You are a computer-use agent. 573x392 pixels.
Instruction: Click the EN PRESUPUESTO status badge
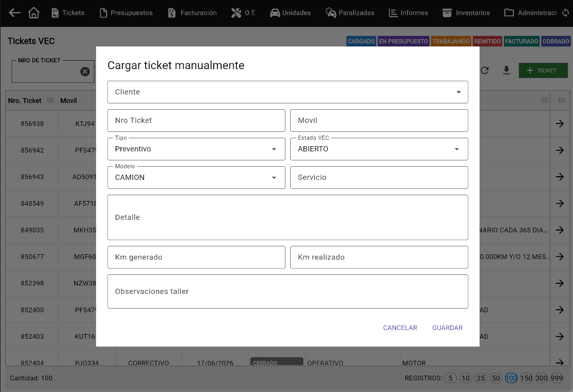(x=404, y=41)
